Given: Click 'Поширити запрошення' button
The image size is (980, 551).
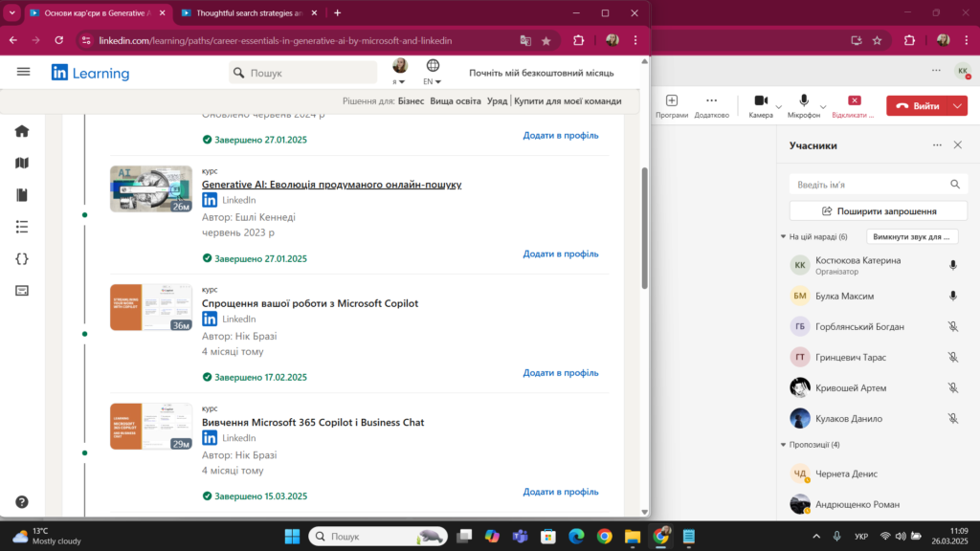Looking at the screenshot, I should click(879, 211).
